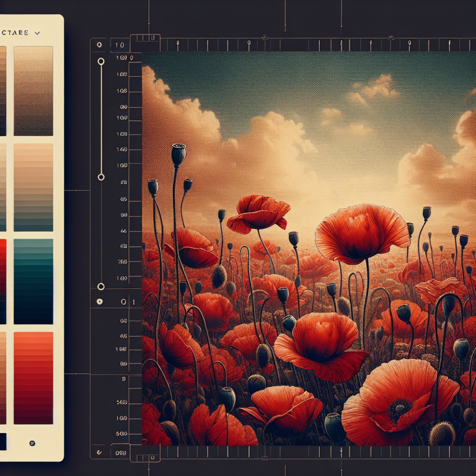This screenshot has width=476, height=476.
Task: Click the '10' value field beside the ruler origin
Action: pyautogui.click(x=120, y=45)
